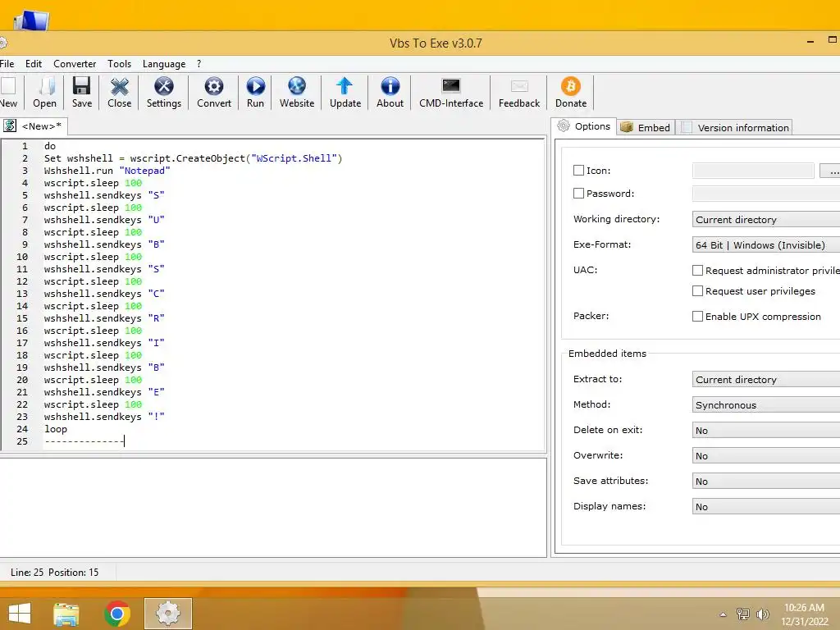The height and width of the screenshot is (630, 840).
Task: Enable the Icon checkbox
Action: (x=578, y=171)
